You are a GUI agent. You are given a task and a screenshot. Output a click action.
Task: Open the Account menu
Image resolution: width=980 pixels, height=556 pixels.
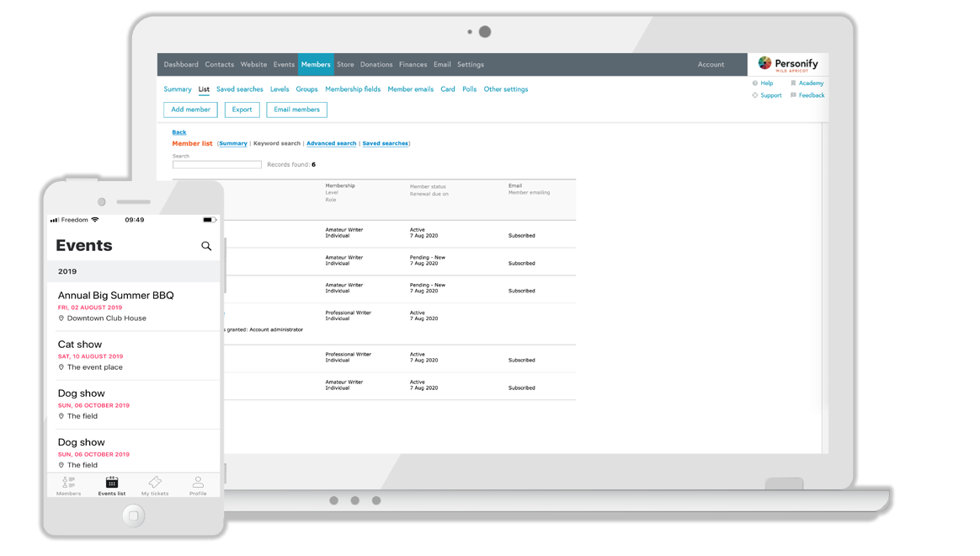point(711,64)
